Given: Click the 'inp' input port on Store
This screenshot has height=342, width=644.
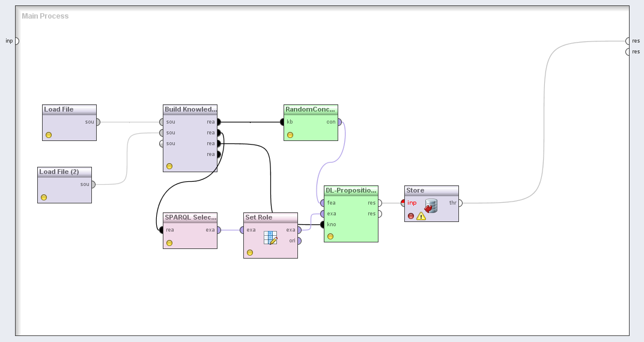Looking at the screenshot, I should click(404, 203).
